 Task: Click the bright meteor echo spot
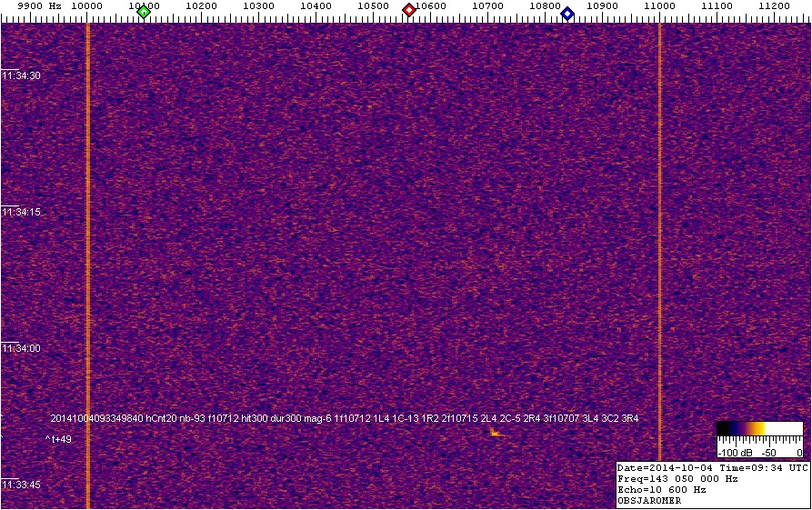pos(494,433)
